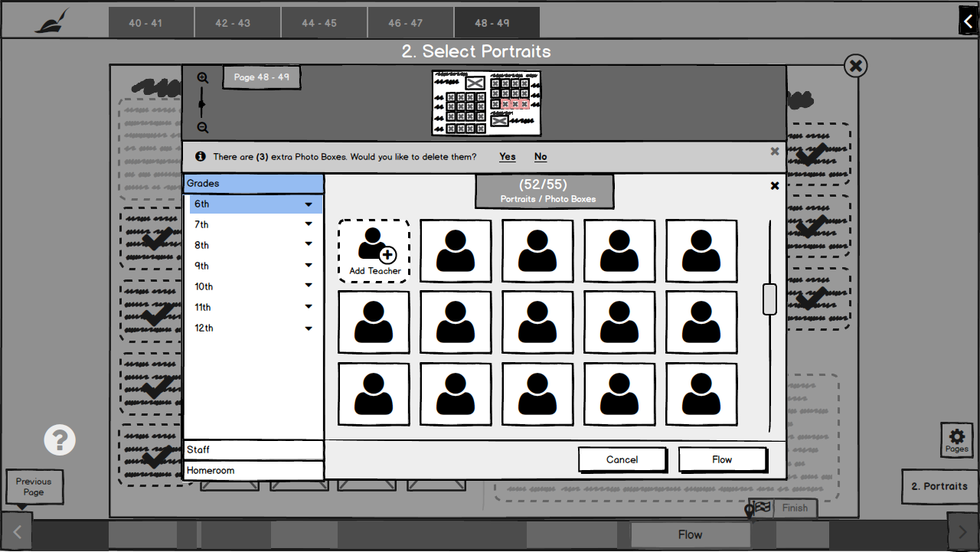Adjust the zoom slider handle
Image resolution: width=980 pixels, height=552 pixels.
tap(202, 103)
